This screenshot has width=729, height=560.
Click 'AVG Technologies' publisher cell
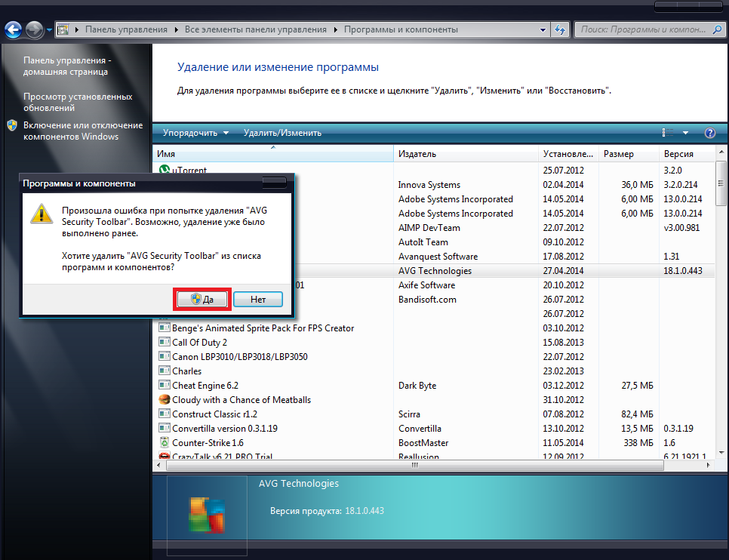click(435, 271)
